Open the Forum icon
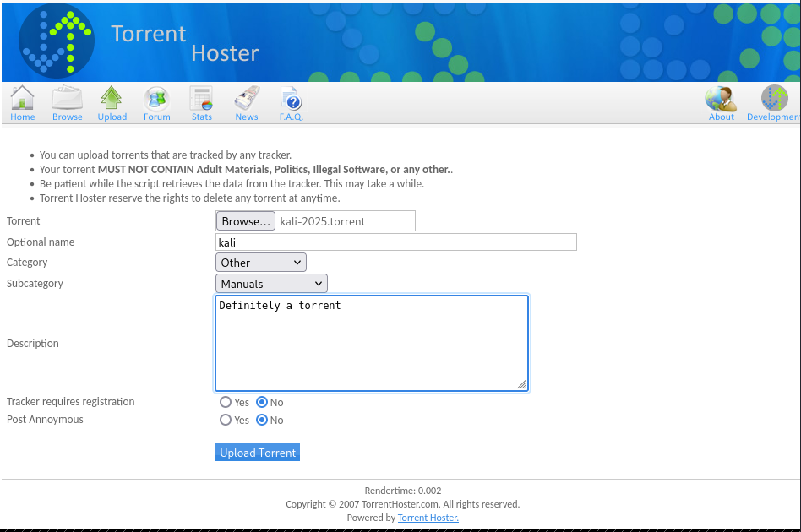801x532 pixels. (x=156, y=99)
